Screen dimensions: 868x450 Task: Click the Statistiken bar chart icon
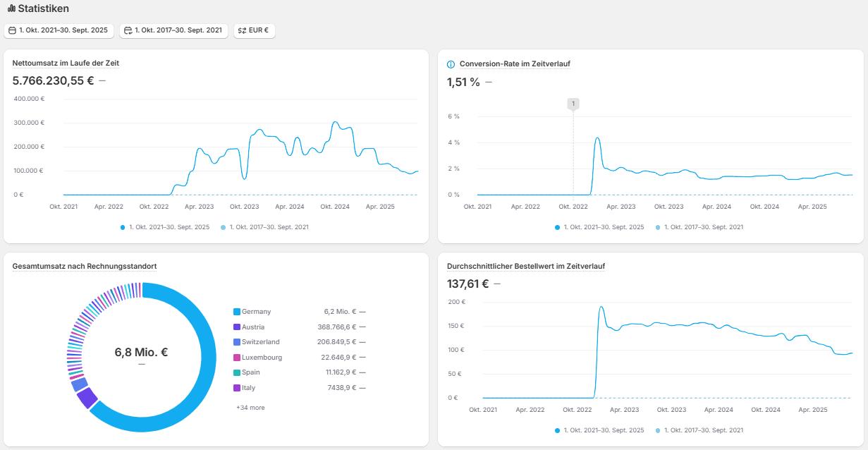pyautogui.click(x=11, y=8)
